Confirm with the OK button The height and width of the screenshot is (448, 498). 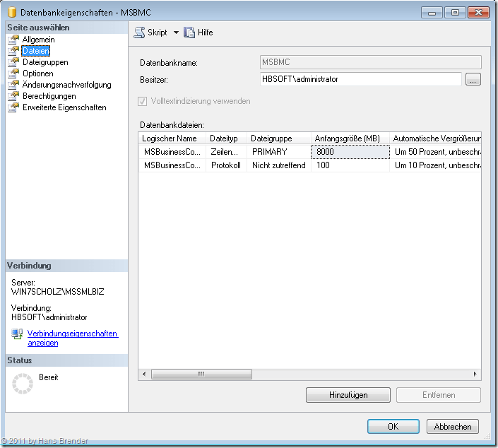(x=393, y=426)
